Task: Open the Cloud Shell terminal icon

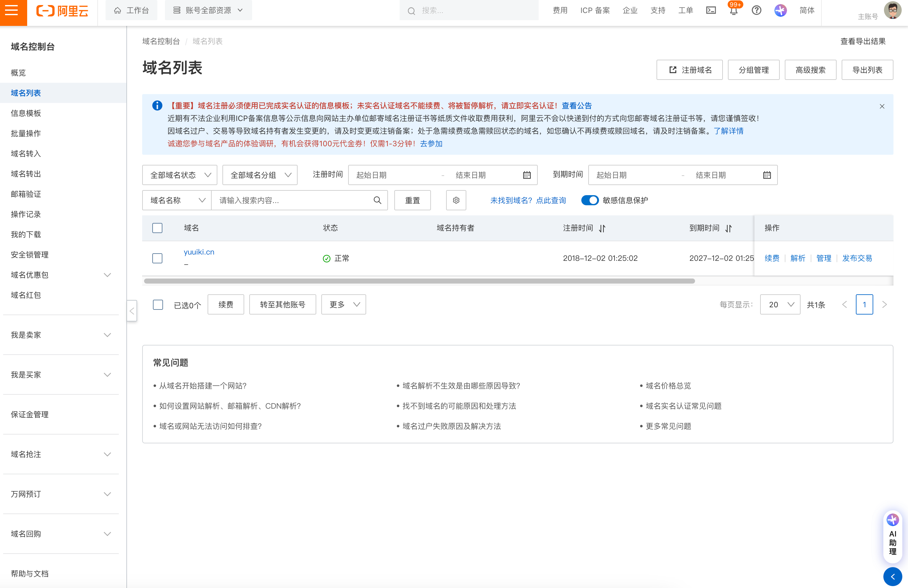Action: (x=711, y=11)
